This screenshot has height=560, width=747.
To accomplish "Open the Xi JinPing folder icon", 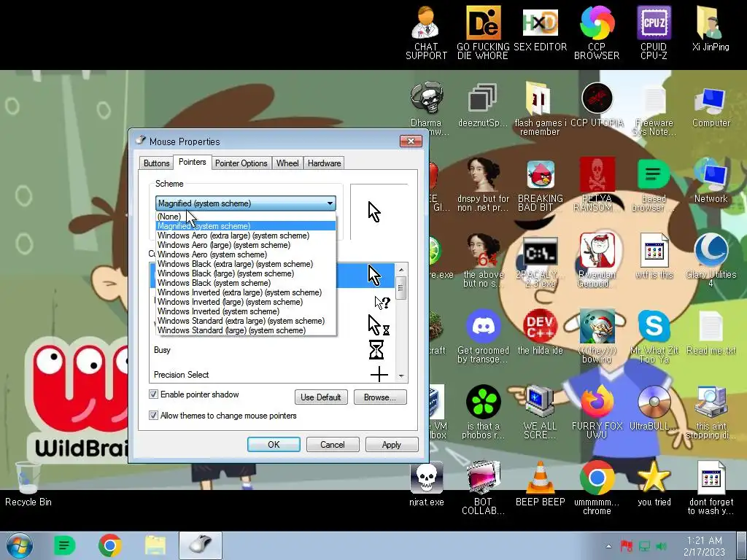I will click(x=711, y=28).
